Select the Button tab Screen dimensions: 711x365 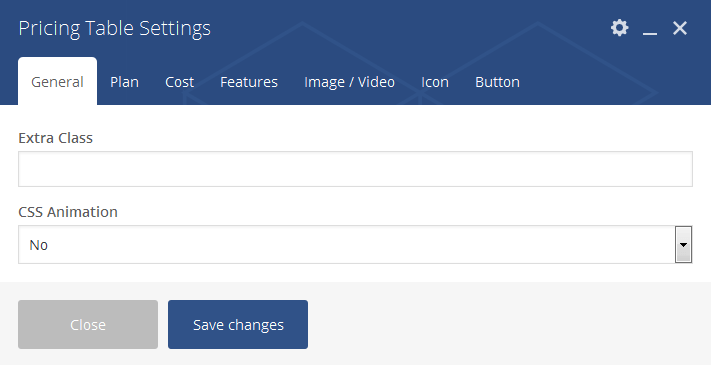point(497,82)
